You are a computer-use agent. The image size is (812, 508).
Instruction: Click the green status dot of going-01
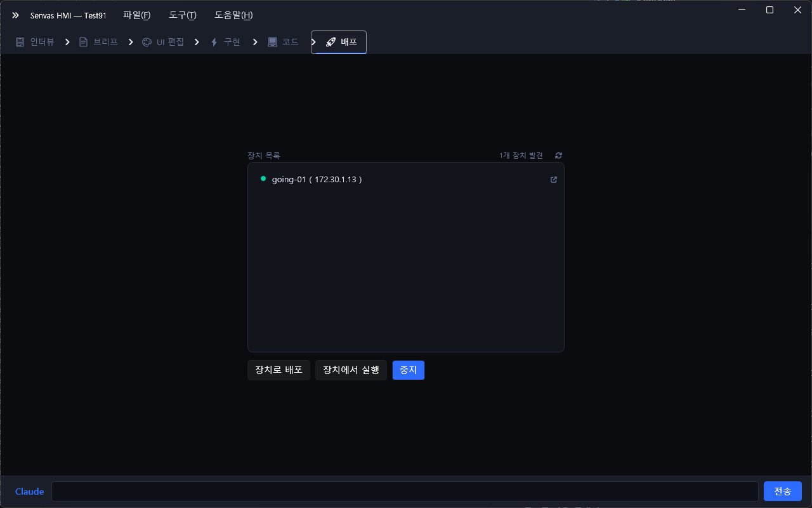pos(263,178)
